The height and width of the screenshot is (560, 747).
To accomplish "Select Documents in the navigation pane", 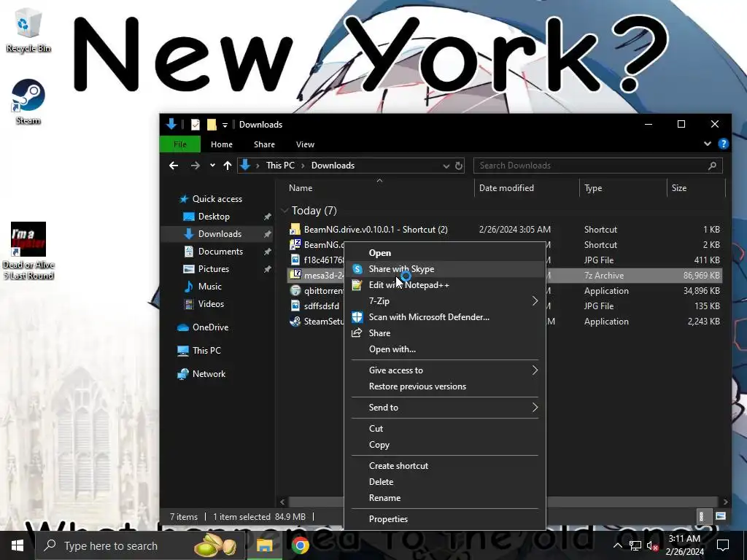I will (220, 252).
